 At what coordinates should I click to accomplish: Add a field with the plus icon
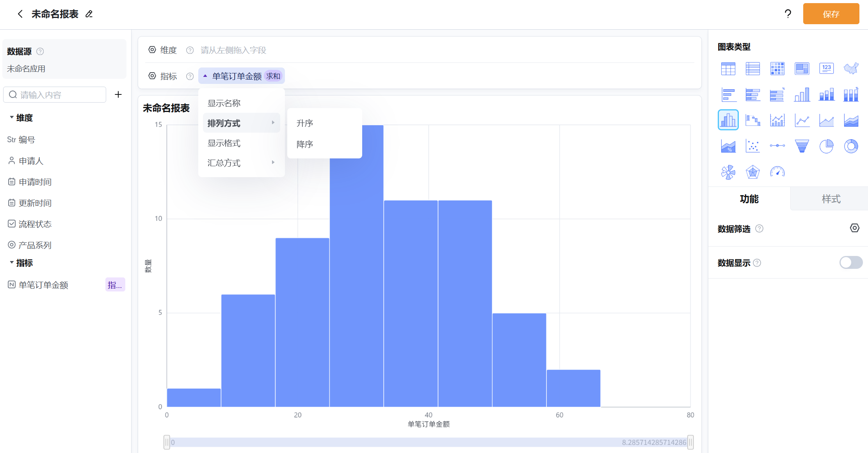tap(118, 94)
